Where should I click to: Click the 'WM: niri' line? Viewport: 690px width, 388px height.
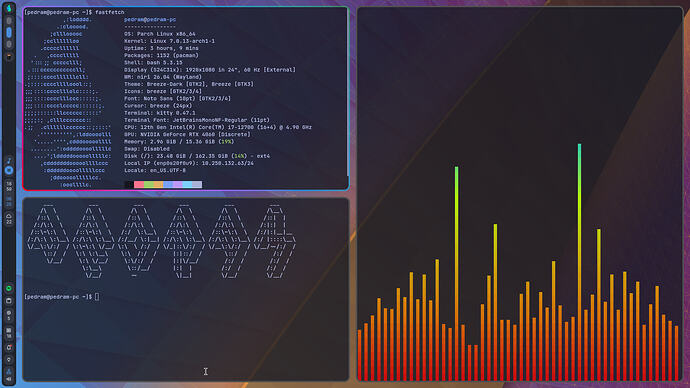(163, 77)
